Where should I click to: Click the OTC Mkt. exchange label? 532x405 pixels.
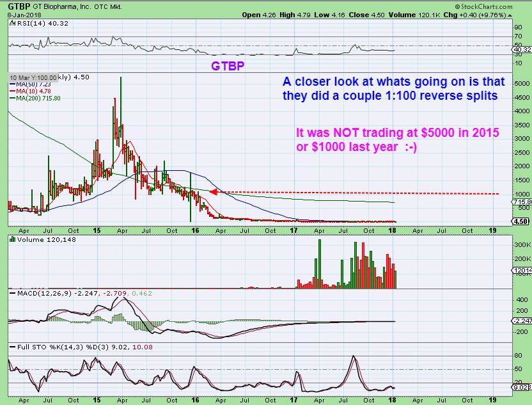click(108, 7)
